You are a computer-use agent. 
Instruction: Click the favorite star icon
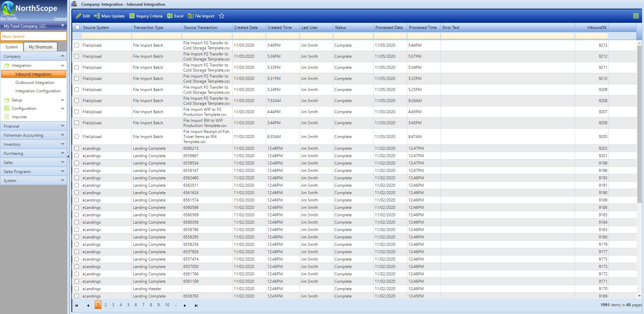[x=222, y=16]
